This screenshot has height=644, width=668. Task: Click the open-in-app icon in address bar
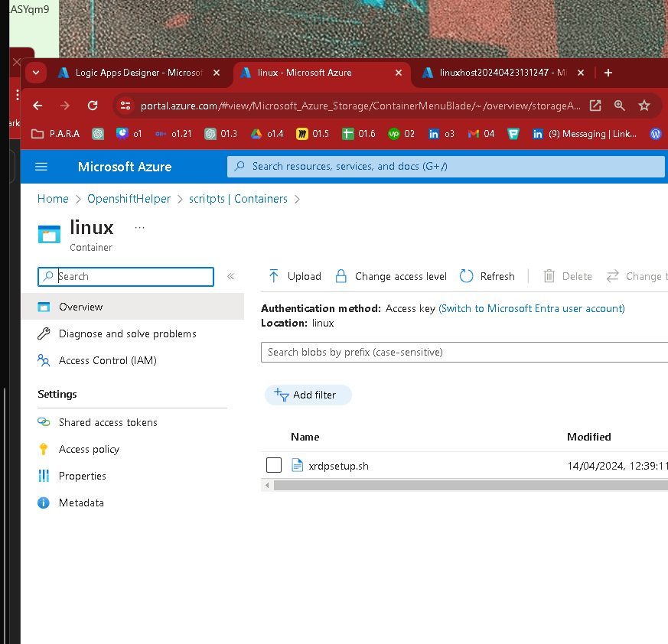[595, 106]
